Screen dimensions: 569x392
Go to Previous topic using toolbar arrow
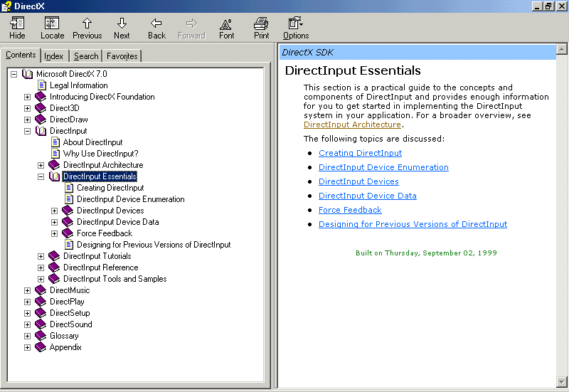[x=87, y=24]
